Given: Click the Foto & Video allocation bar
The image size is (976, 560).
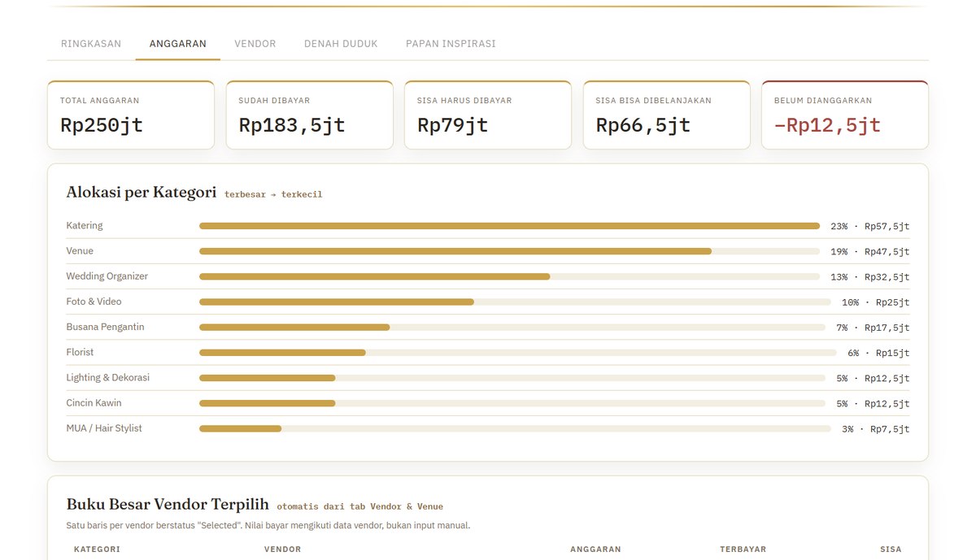Looking at the screenshot, I should tap(515, 302).
